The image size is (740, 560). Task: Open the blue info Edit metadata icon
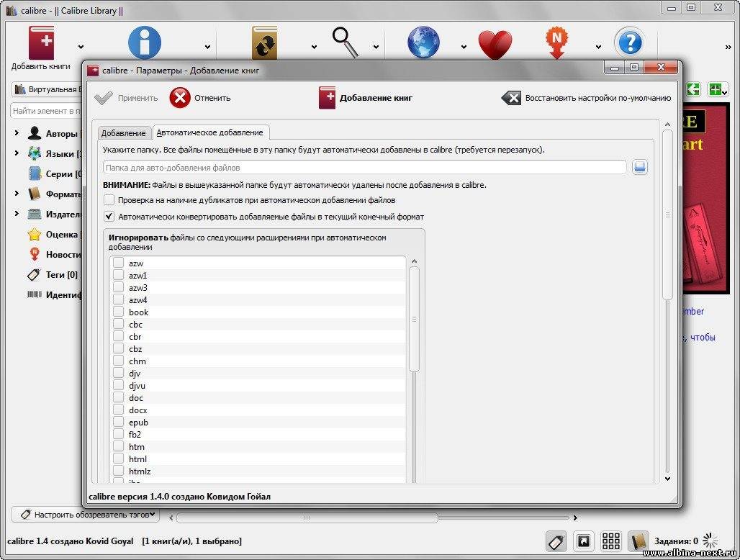pyautogui.click(x=145, y=42)
